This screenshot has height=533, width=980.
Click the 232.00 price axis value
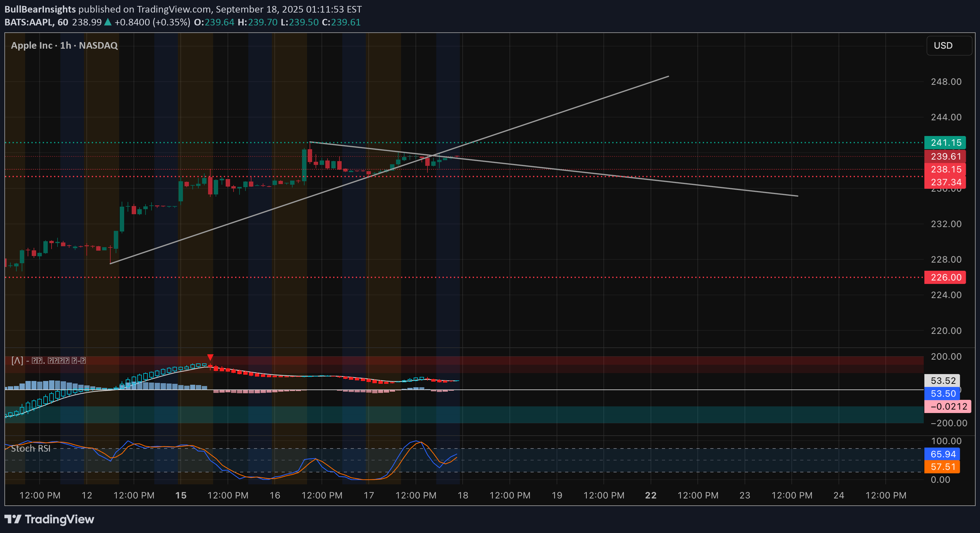point(946,224)
